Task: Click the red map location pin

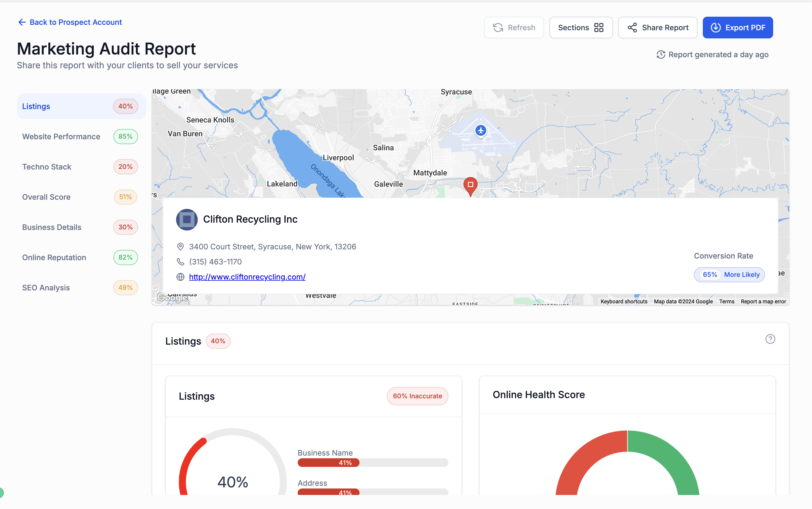Action: (x=470, y=185)
